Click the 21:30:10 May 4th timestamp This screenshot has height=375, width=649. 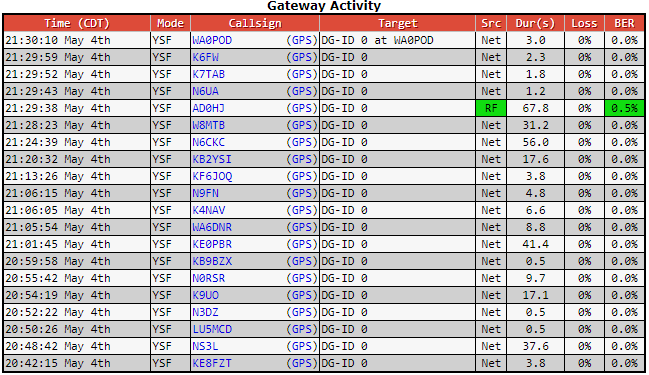click(58, 40)
